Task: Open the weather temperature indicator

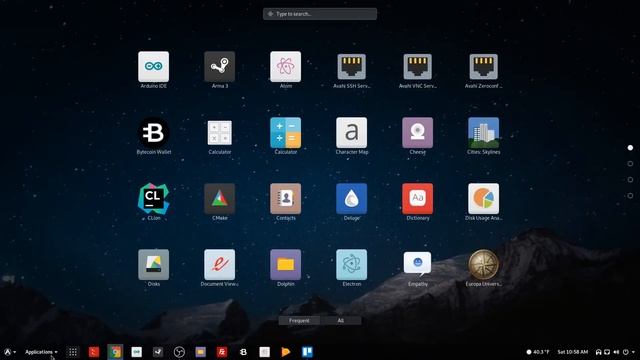Action: [x=538, y=352]
